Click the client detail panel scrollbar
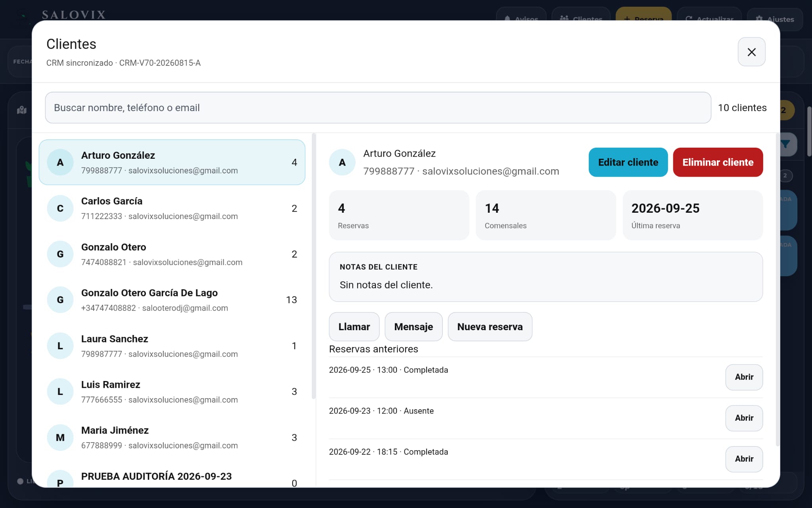This screenshot has height=508, width=812. tap(777, 290)
